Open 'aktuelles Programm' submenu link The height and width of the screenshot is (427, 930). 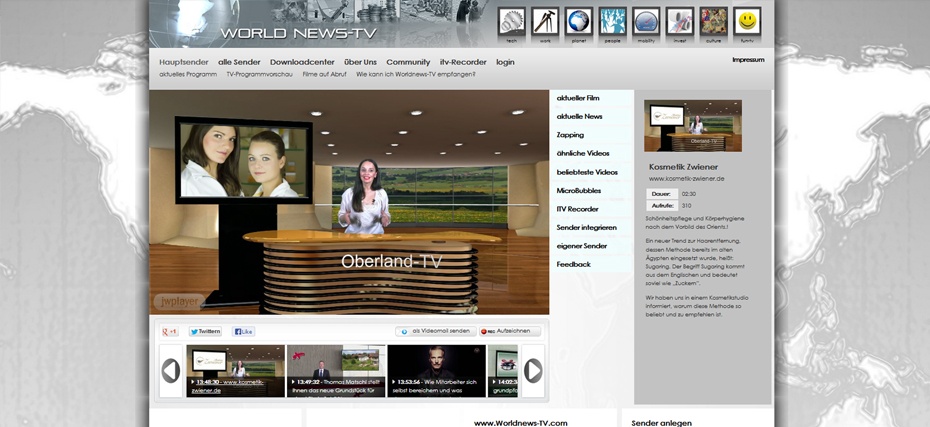coord(188,75)
